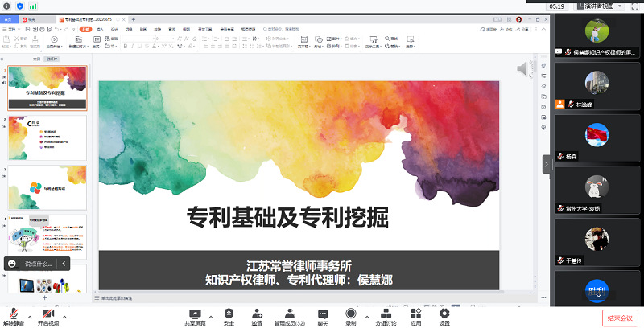
Task: Click the Invite participants icon
Action: (257, 314)
